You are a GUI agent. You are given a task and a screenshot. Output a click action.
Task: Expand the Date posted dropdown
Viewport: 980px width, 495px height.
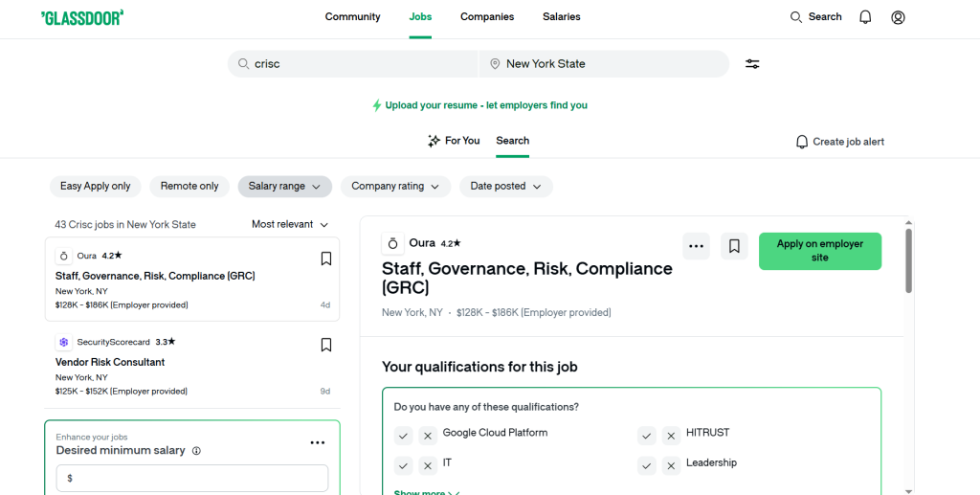click(506, 187)
